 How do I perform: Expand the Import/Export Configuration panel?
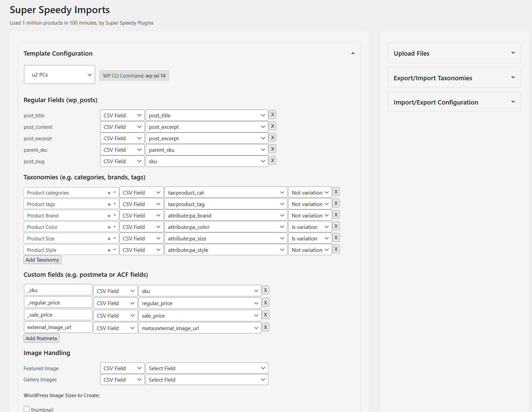click(x=513, y=102)
